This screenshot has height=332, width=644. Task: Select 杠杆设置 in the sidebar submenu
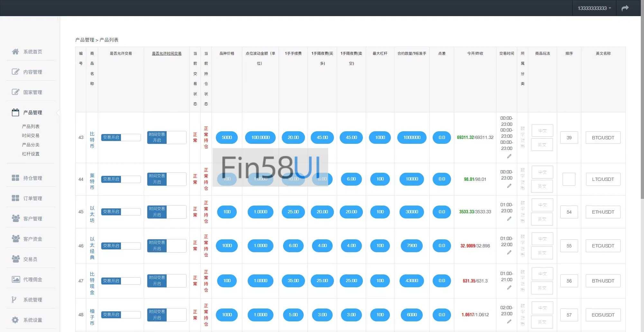(x=31, y=154)
